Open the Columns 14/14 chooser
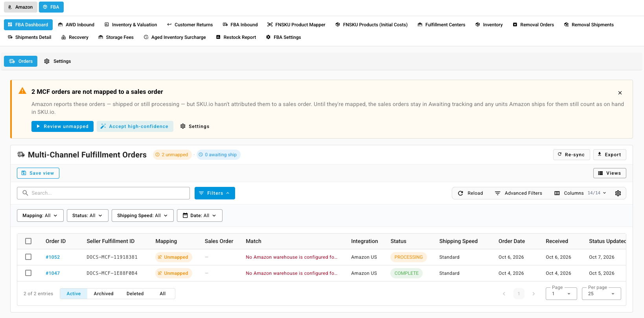This screenshot has height=318, width=644. (x=580, y=193)
